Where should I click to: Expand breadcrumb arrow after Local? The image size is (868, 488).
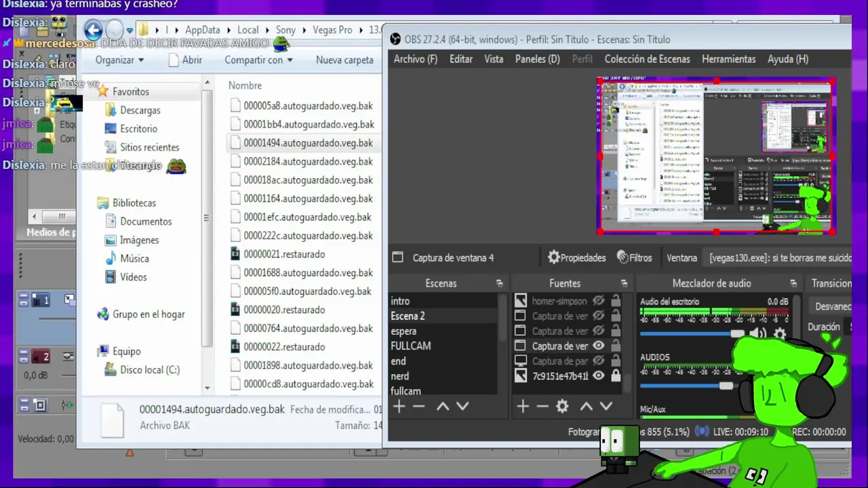[267, 30]
